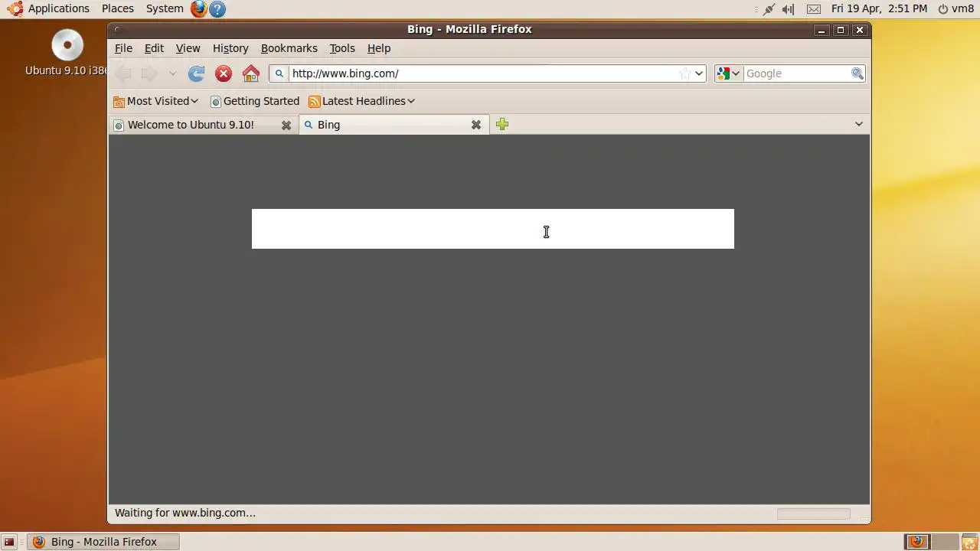This screenshot has height=551, width=980.
Task: Close the Welcome to Ubuntu tab
Action: (x=286, y=125)
